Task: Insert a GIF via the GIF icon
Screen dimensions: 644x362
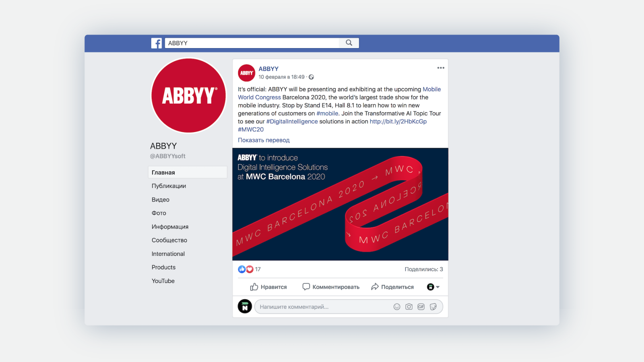Action: pyautogui.click(x=421, y=307)
